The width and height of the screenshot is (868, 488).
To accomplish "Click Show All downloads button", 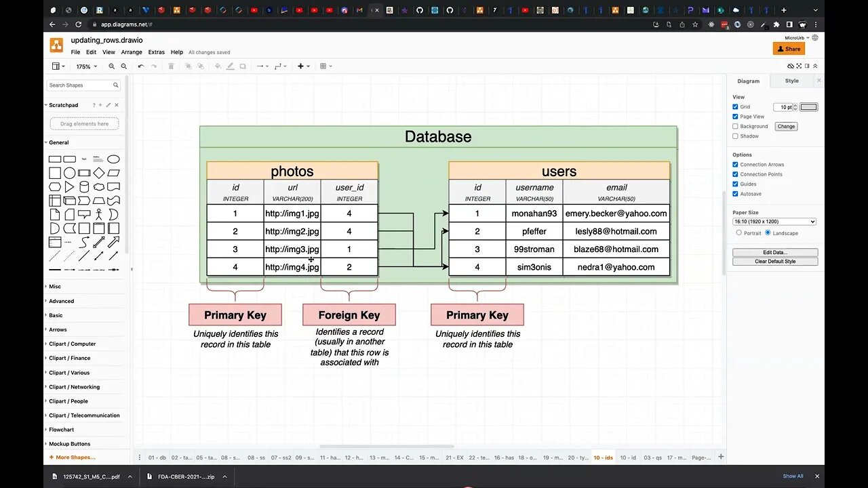I will point(793,476).
